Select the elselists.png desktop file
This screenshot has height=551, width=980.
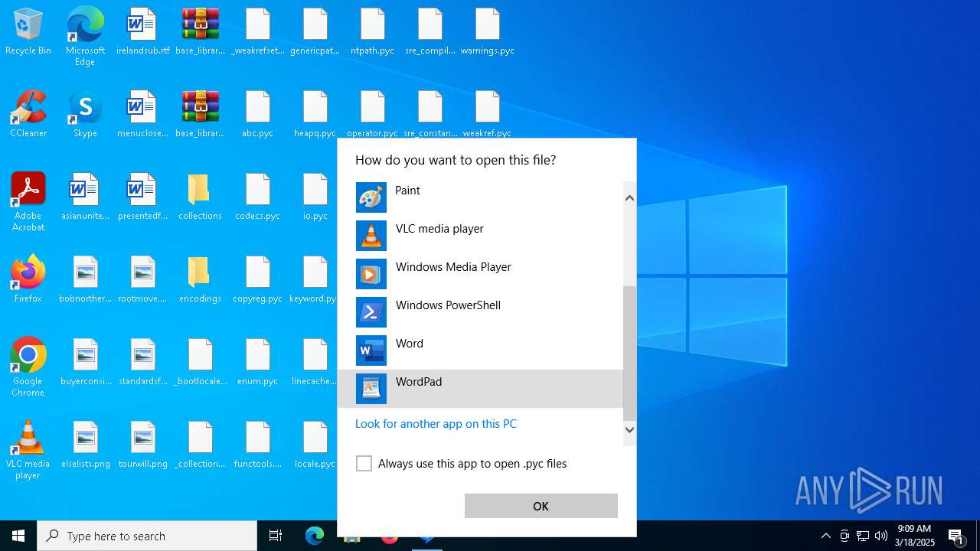(85, 445)
